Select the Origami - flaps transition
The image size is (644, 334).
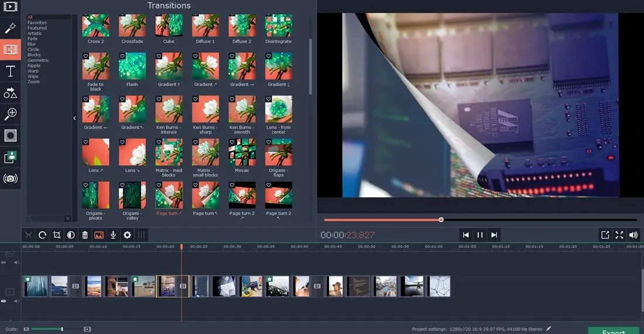(279, 152)
